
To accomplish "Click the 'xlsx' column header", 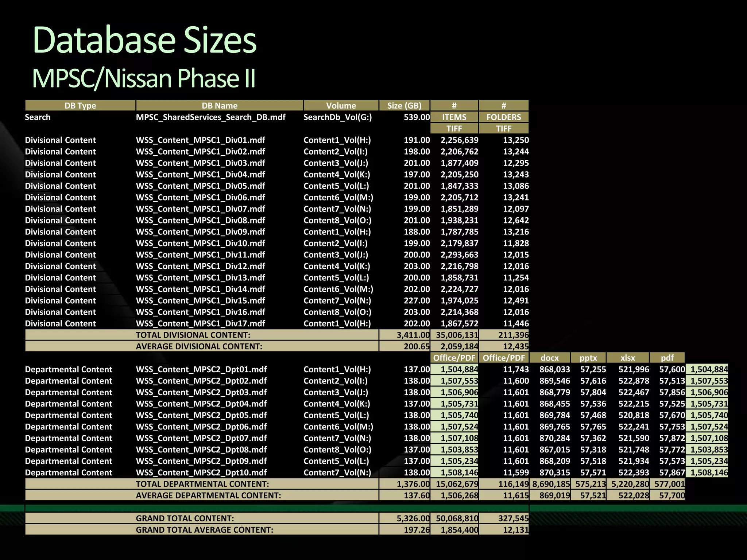I will (628, 358).
